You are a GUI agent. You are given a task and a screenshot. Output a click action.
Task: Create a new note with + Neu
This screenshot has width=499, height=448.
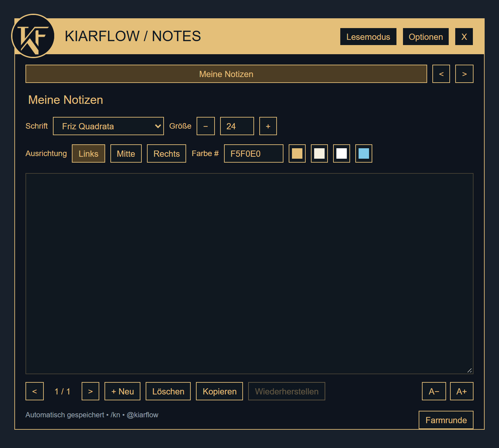122,391
